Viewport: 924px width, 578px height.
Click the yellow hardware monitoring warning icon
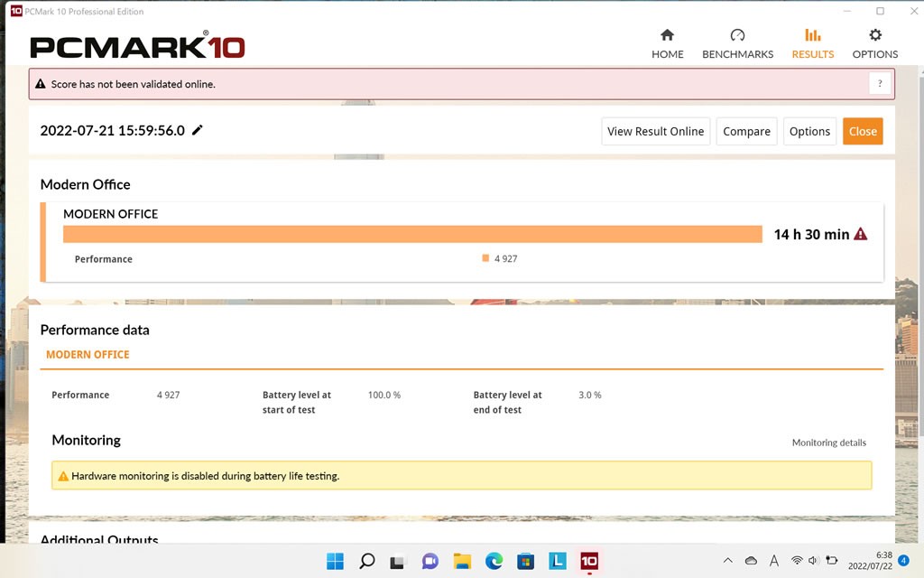click(x=63, y=476)
